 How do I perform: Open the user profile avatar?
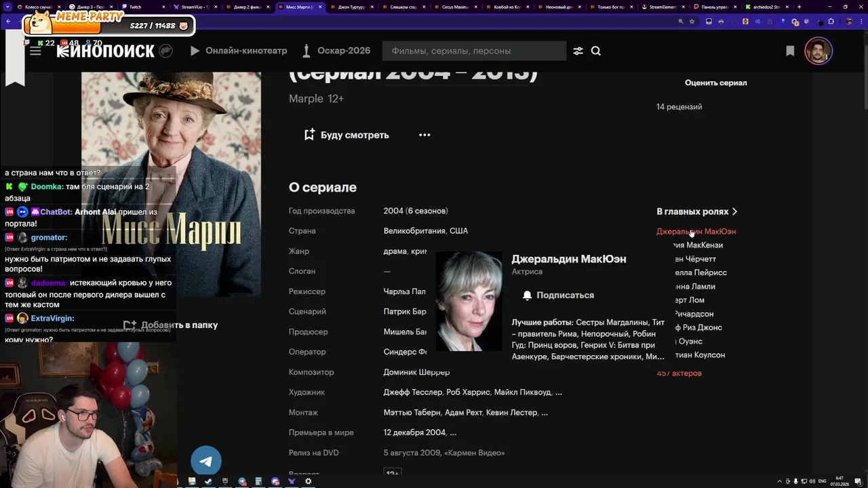point(818,51)
